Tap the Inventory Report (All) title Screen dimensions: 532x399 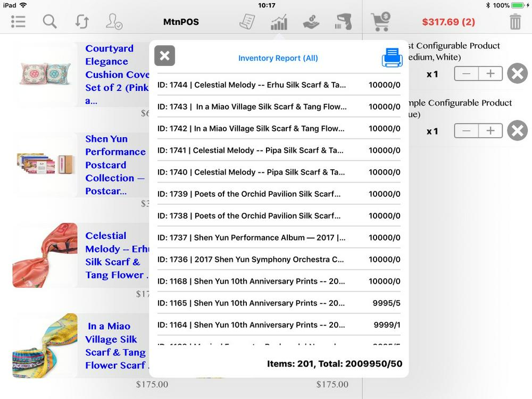click(x=278, y=58)
